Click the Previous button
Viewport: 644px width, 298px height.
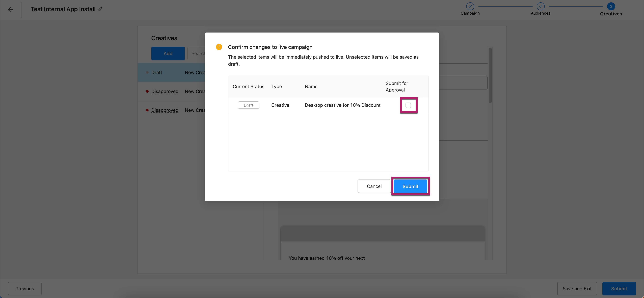[25, 289]
